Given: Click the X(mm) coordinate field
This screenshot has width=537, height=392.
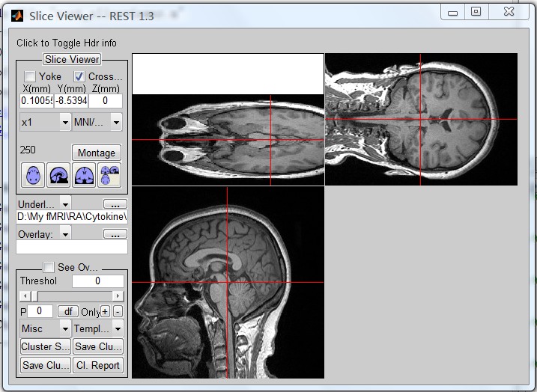Looking at the screenshot, I should pos(37,100).
